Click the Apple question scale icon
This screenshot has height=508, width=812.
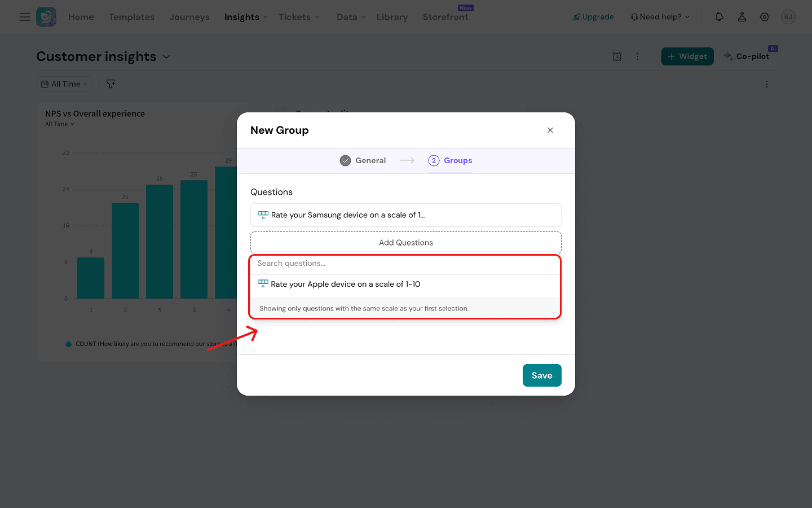point(263,284)
